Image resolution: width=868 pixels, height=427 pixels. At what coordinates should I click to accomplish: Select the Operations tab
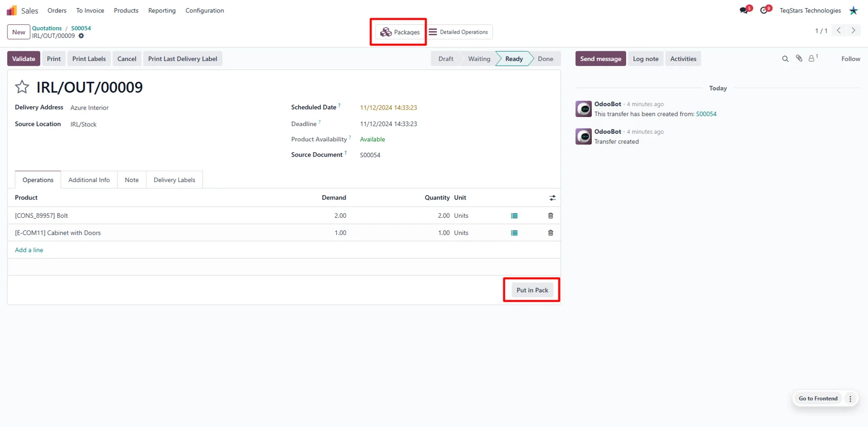(38, 180)
